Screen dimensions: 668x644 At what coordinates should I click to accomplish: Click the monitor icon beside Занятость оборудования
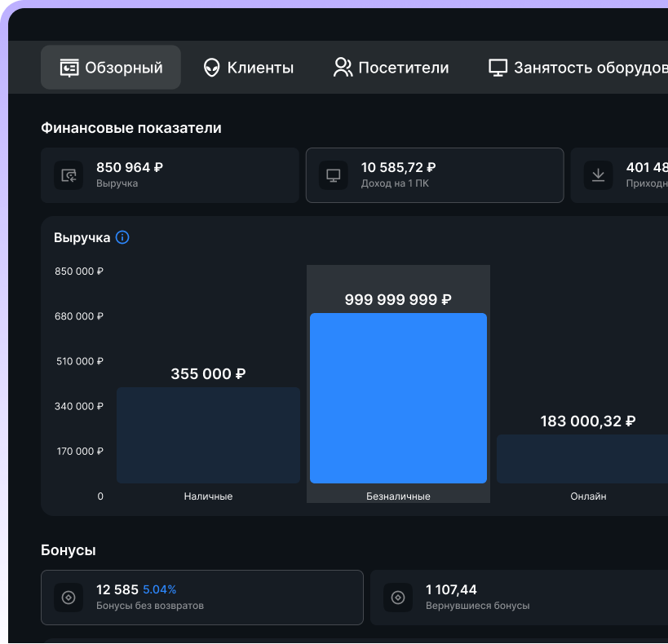(498, 68)
